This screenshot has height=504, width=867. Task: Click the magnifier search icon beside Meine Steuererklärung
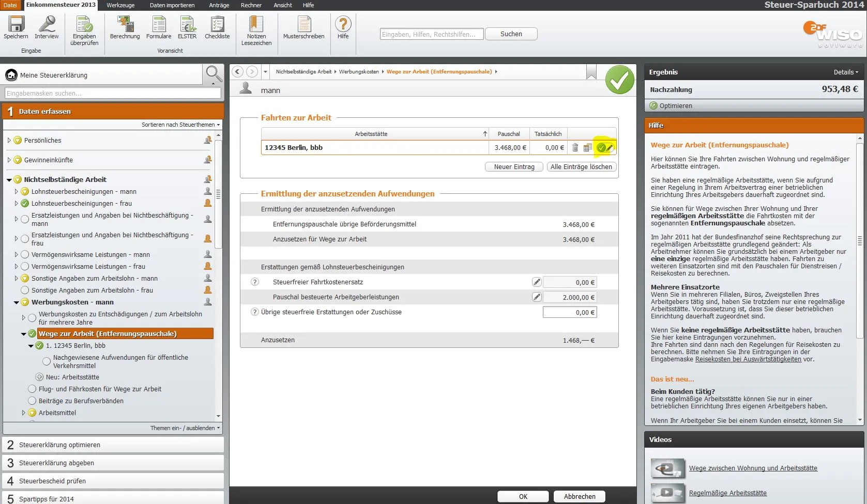click(x=213, y=74)
